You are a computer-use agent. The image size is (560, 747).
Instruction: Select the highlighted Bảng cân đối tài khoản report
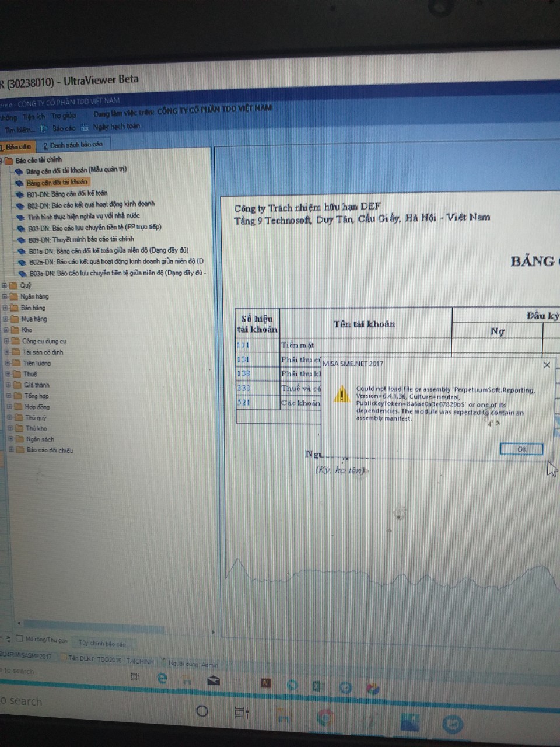pyautogui.click(x=57, y=182)
